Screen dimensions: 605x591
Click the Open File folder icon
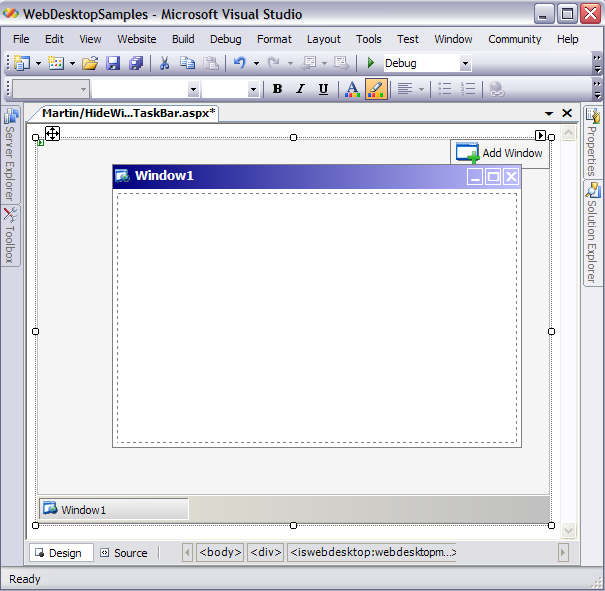point(90,63)
